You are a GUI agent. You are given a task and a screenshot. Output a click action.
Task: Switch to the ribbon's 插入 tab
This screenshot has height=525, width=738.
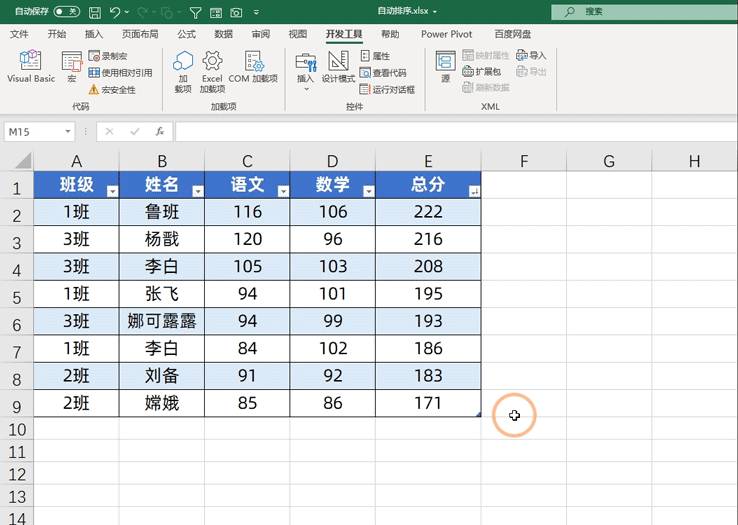(93, 34)
